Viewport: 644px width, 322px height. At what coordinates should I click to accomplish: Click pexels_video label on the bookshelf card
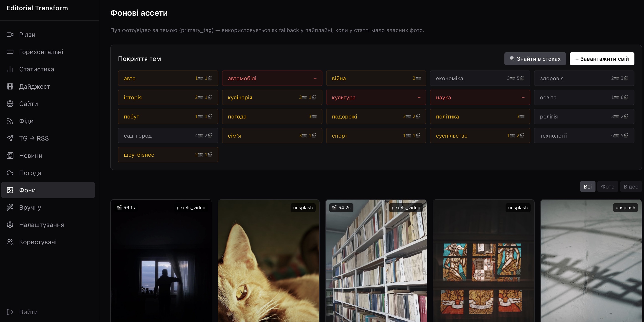pos(406,207)
